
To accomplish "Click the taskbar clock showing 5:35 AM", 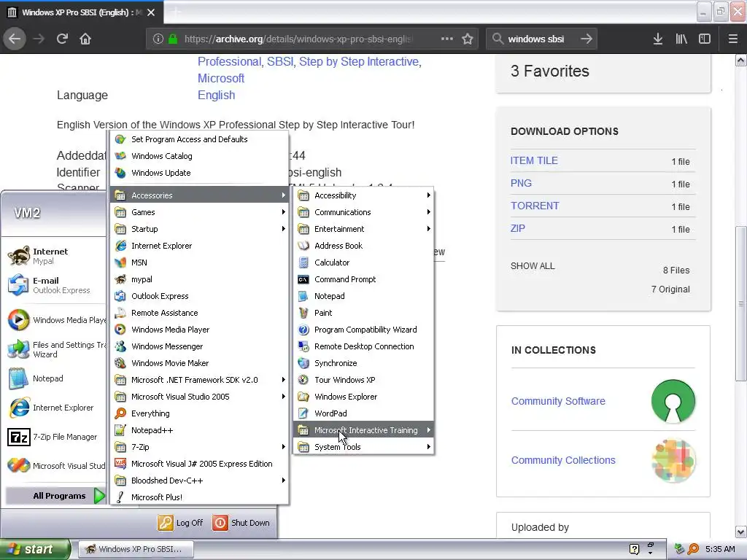I will (x=720, y=549).
